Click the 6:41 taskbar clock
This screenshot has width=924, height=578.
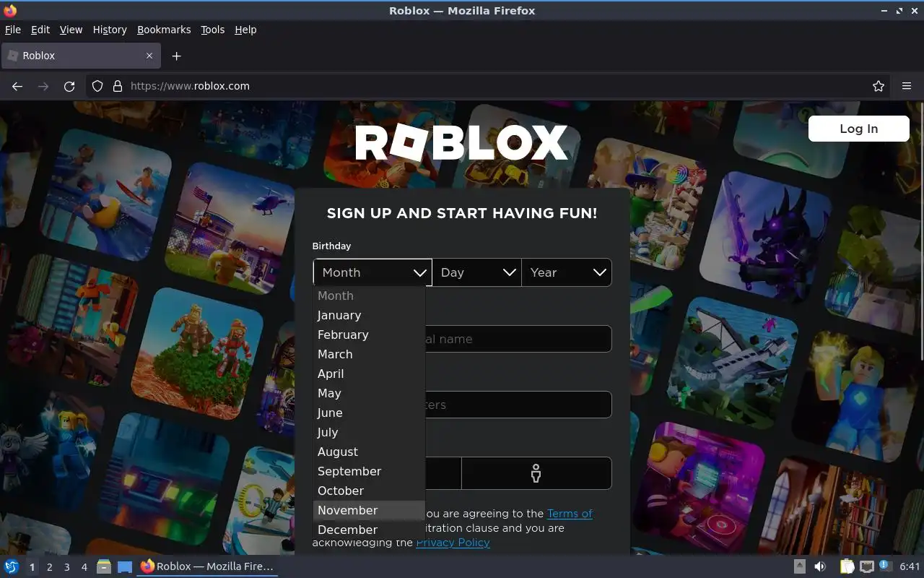coord(910,567)
